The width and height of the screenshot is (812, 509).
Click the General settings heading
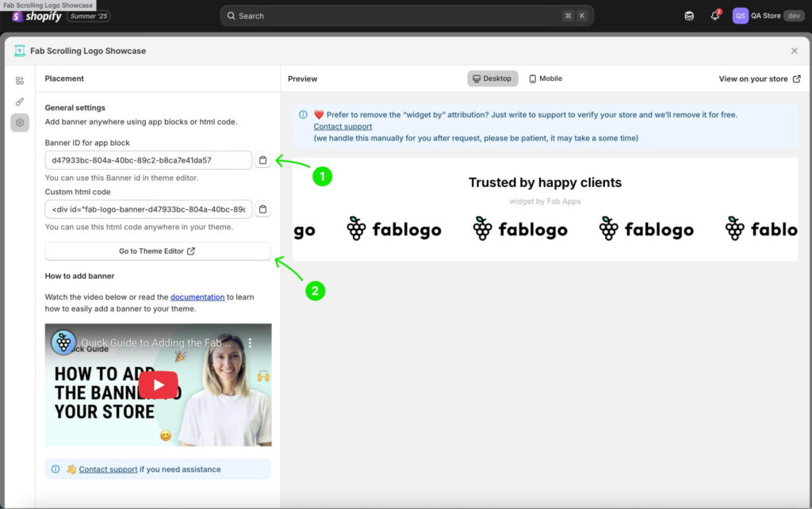point(75,108)
